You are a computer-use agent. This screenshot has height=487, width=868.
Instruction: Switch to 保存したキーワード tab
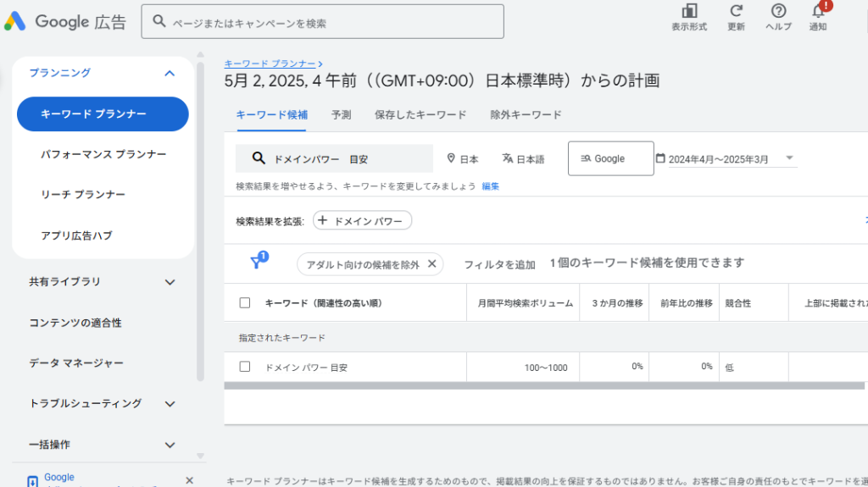pos(420,115)
